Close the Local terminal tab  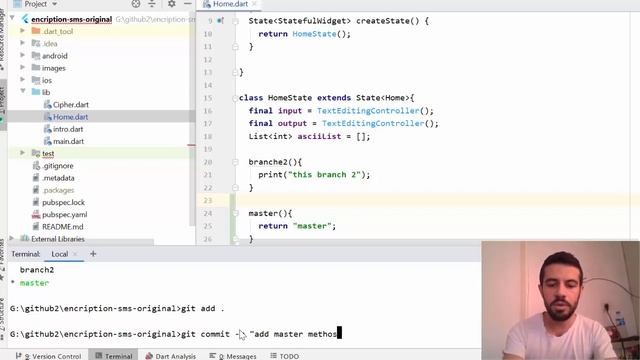pos(75,254)
